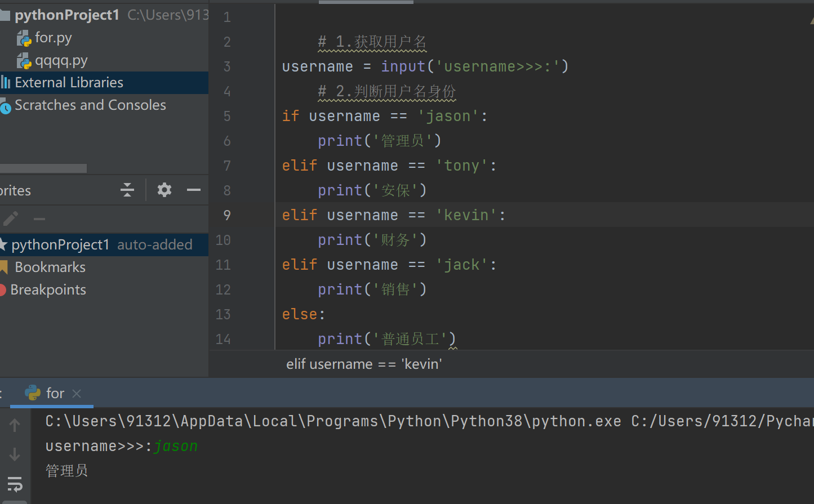
Task: Toggle soft-wrap icon in Run console toolbar
Action: click(x=15, y=484)
